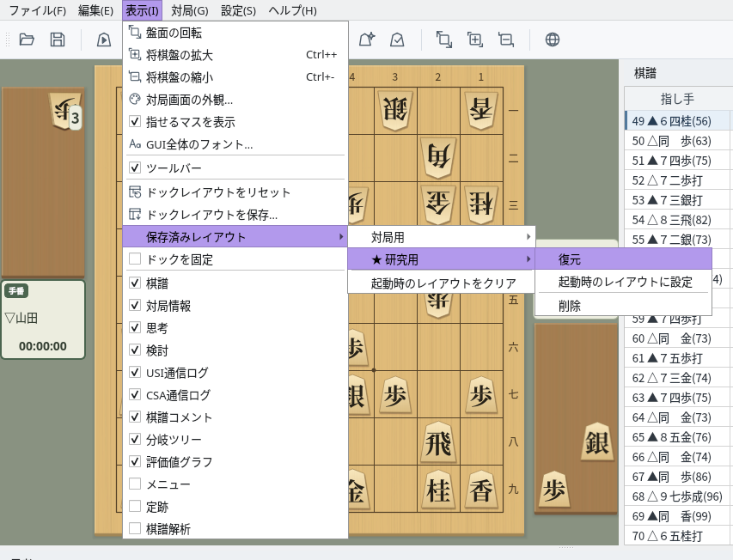Viewport: 733px width, 560px height.
Task: Select the captured pawn with count 3
Action: 65,111
